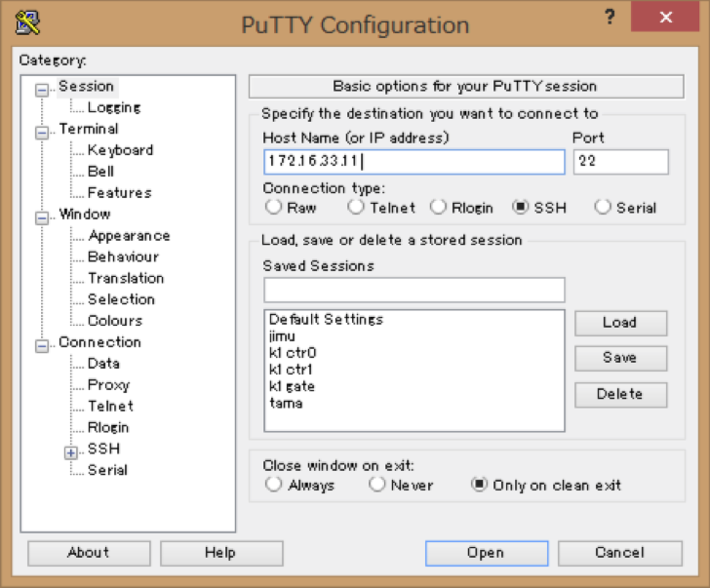The width and height of the screenshot is (710, 588).
Task: Click the question mark help icon
Action: (610, 20)
